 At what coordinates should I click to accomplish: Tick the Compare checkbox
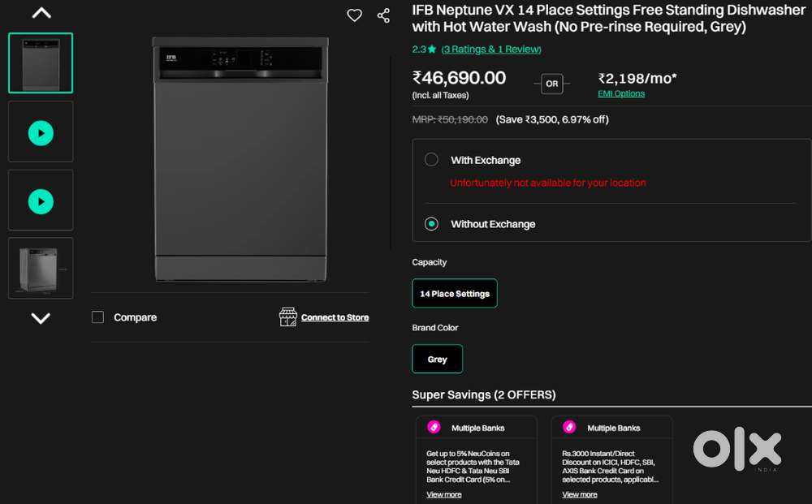point(98,317)
